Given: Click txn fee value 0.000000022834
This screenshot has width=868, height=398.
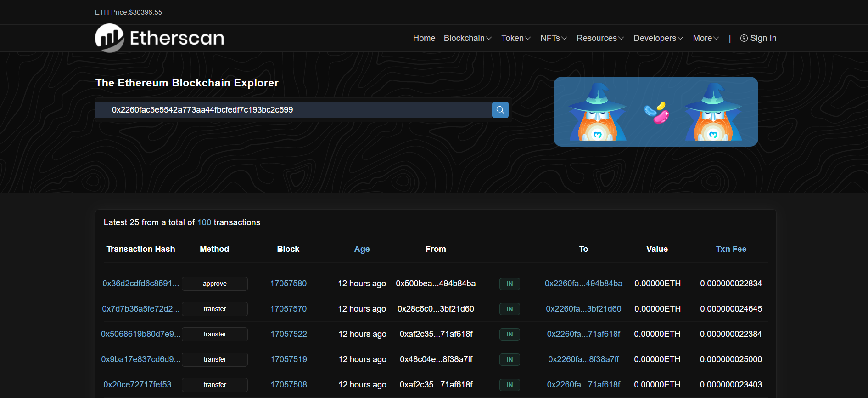Looking at the screenshot, I should [x=731, y=284].
